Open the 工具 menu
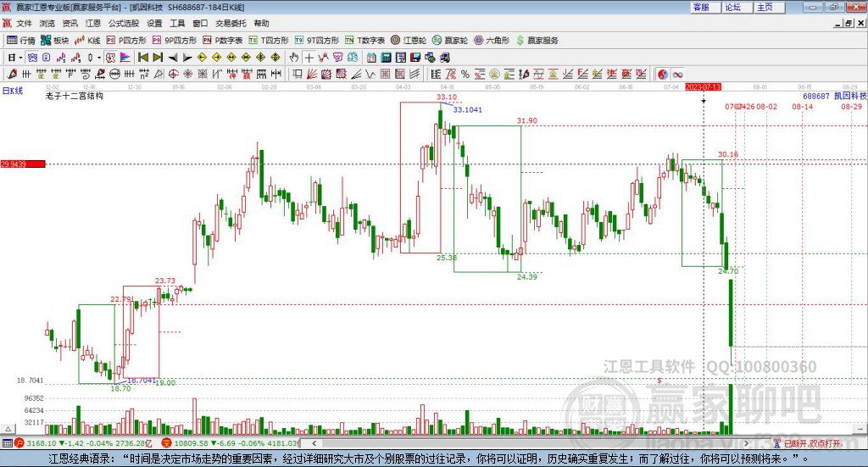 177,23
